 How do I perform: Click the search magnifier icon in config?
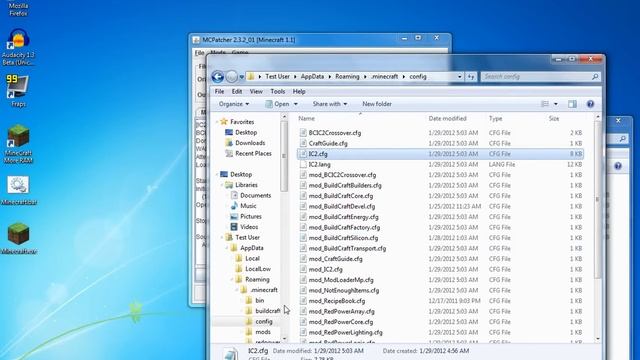595,77
